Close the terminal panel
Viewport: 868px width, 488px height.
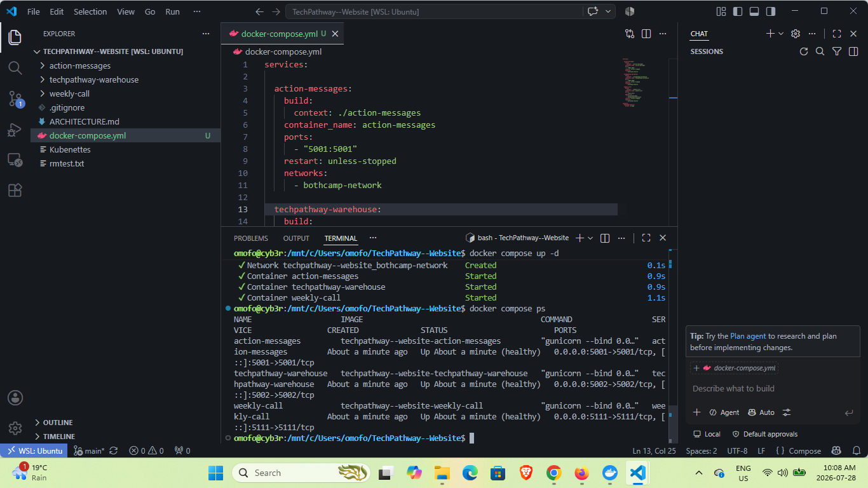[663, 238]
